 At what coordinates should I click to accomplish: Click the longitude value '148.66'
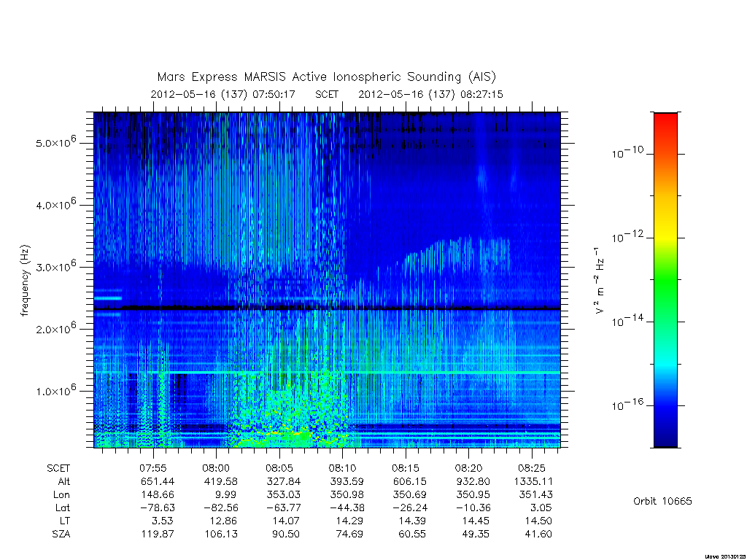click(158, 495)
